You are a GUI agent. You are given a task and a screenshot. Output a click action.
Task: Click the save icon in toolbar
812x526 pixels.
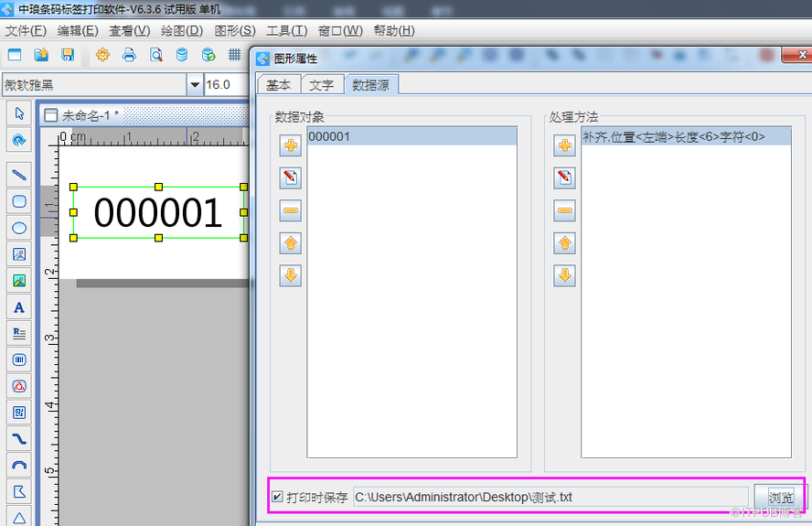68,55
